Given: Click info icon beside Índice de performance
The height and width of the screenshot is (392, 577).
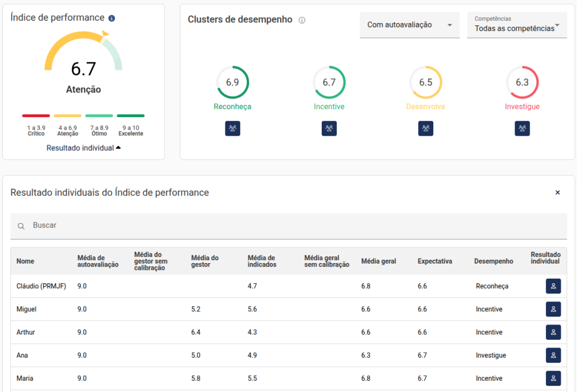Looking at the screenshot, I should pyautogui.click(x=112, y=18).
